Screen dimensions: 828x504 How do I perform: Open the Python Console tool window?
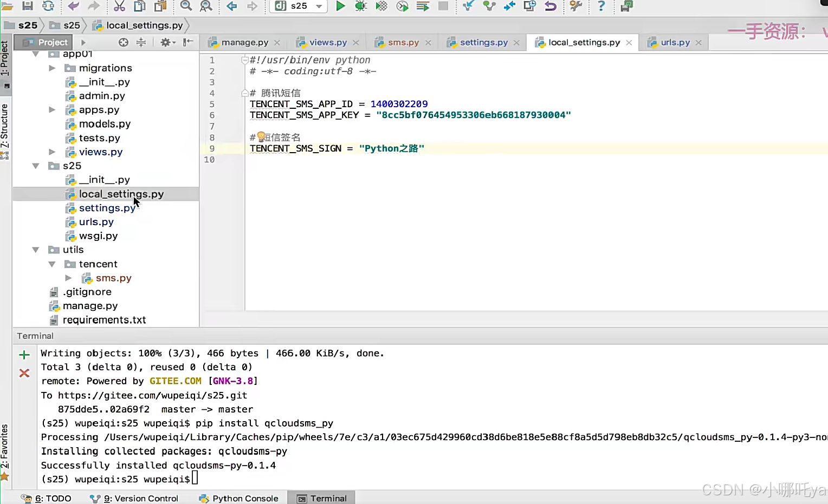point(238,498)
